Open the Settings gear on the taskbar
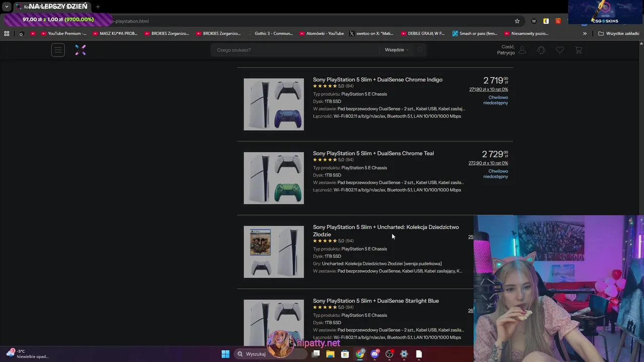The height and width of the screenshot is (362, 644). point(404,354)
